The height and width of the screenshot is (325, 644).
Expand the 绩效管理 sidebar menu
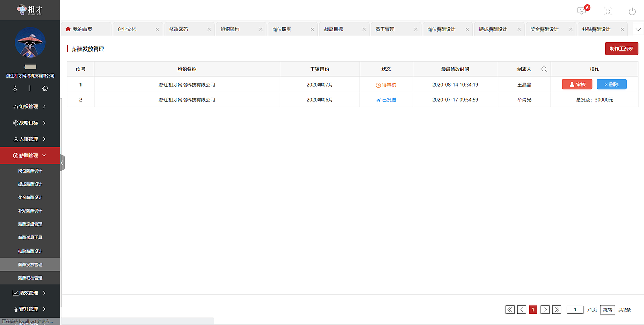(x=28, y=292)
